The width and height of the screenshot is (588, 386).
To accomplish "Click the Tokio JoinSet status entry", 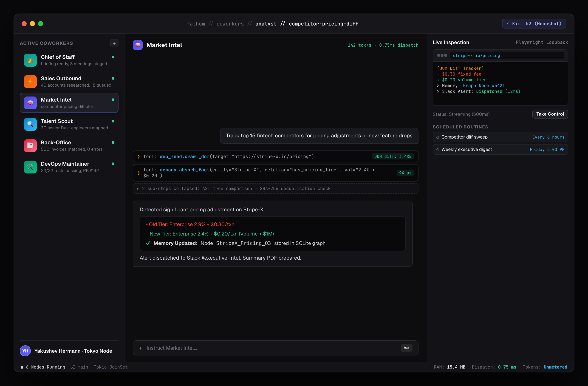I will coord(110,367).
